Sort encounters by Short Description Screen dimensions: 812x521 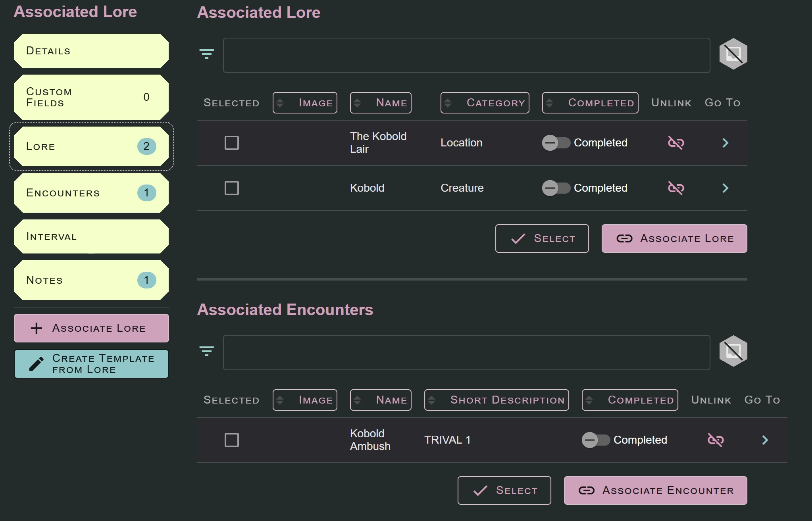click(496, 400)
